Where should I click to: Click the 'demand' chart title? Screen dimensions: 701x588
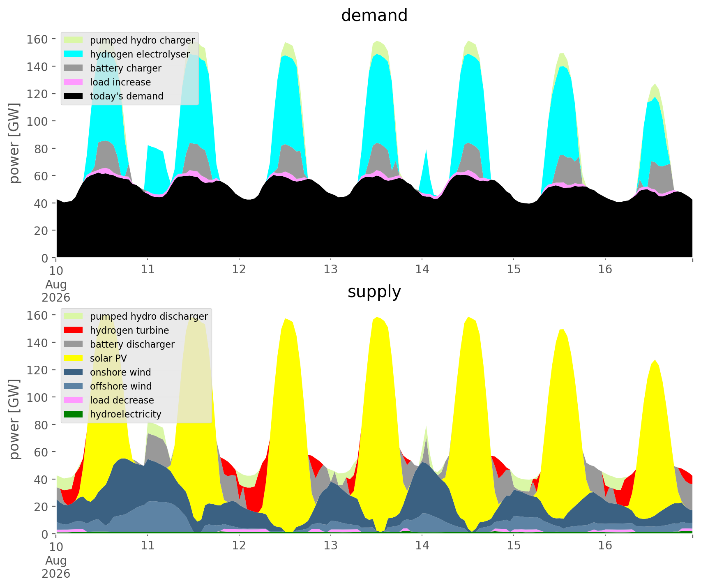[x=374, y=16]
